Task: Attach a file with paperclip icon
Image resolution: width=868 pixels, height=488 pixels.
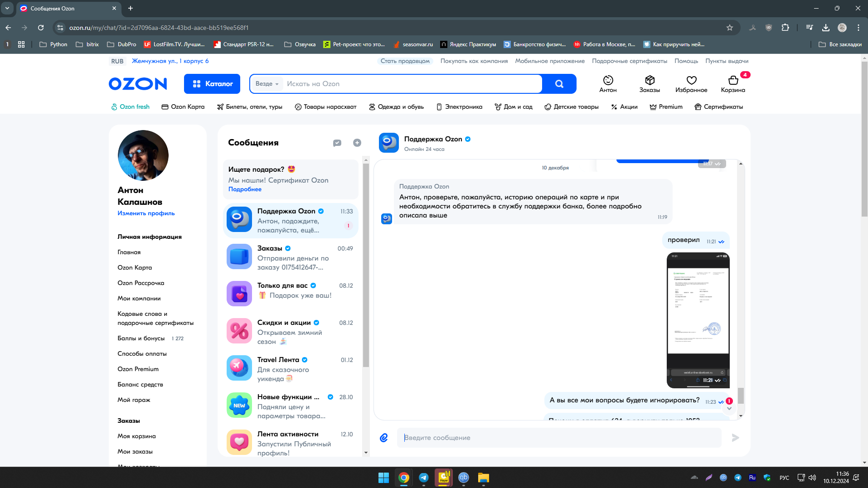Action: 384,438
